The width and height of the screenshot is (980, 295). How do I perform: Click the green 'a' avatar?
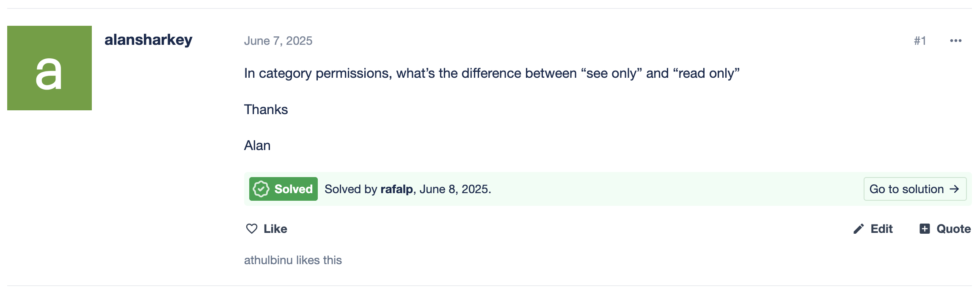click(50, 68)
